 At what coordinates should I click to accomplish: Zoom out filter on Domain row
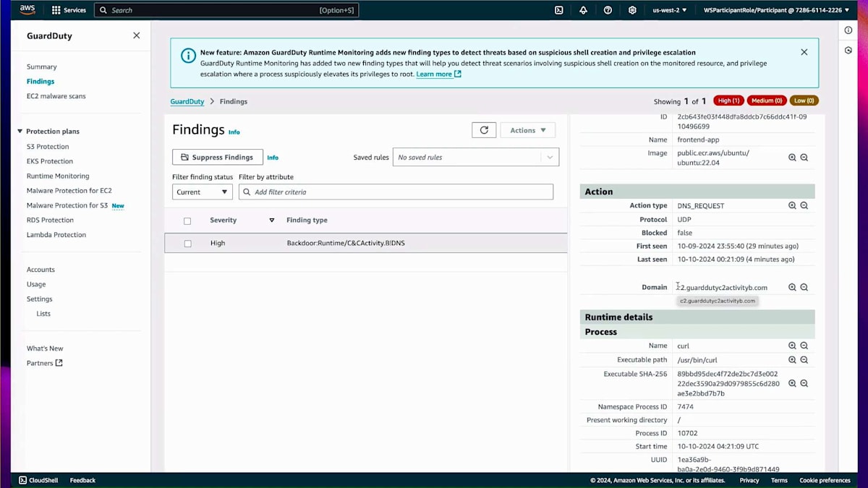(804, 287)
